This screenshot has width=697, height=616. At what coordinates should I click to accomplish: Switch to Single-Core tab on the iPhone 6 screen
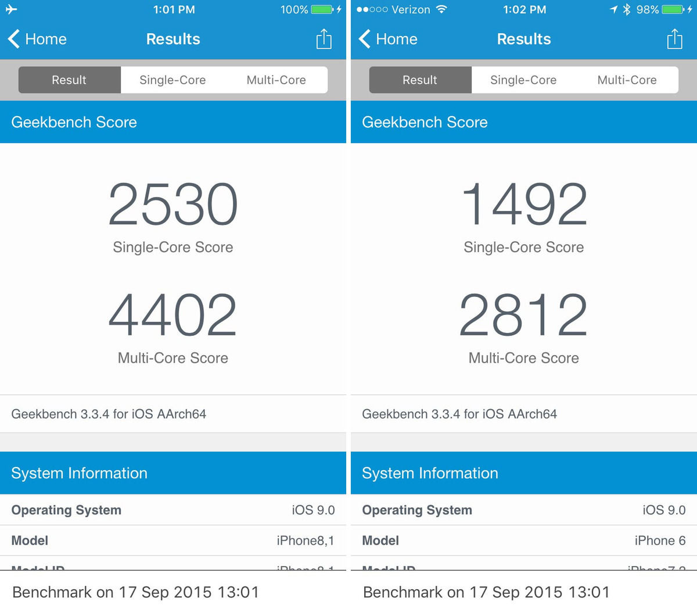pos(523,80)
